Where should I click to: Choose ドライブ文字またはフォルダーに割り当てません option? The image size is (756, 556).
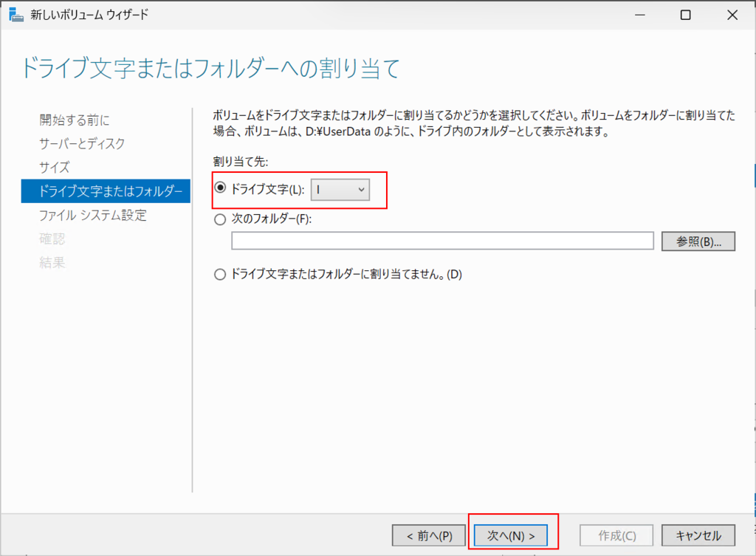(x=220, y=275)
